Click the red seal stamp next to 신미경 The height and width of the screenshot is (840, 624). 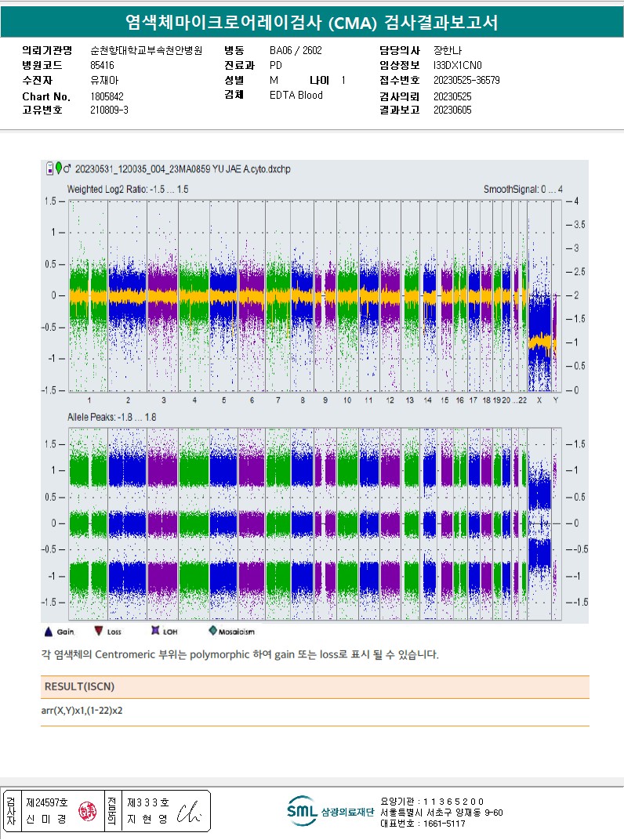pos(88,812)
